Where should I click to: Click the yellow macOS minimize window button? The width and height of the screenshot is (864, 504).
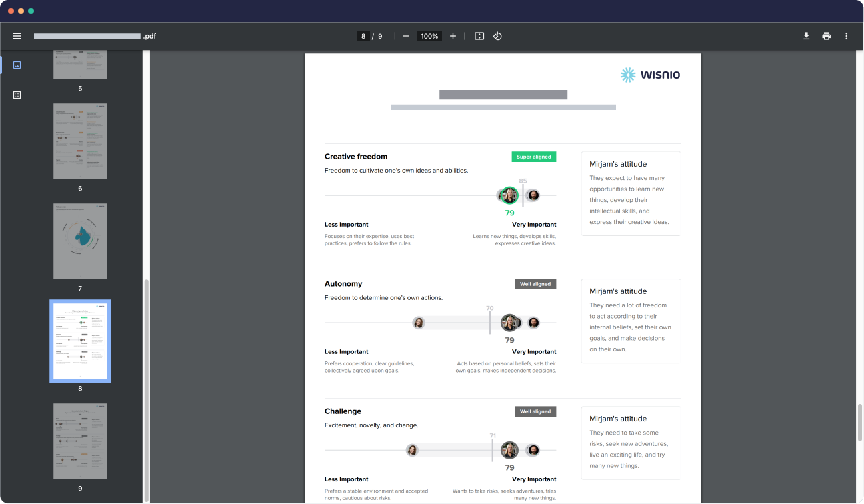pyautogui.click(x=21, y=11)
